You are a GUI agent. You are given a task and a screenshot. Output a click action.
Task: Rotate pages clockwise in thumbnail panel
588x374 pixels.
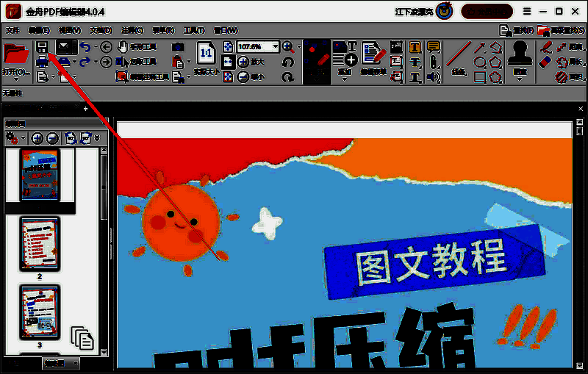coord(86,138)
